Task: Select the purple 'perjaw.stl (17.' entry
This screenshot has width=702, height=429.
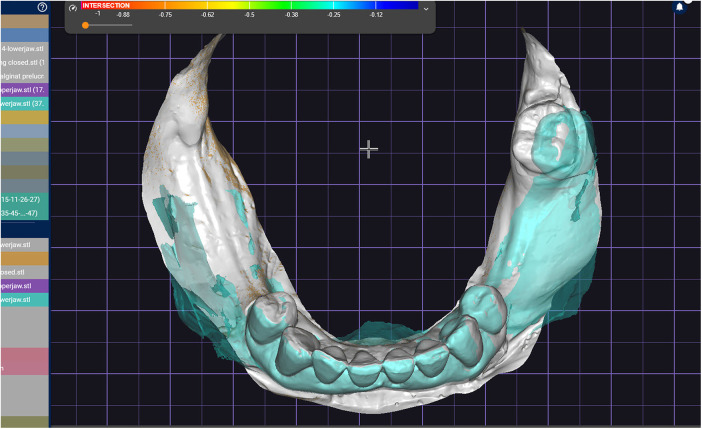Action: (x=25, y=90)
